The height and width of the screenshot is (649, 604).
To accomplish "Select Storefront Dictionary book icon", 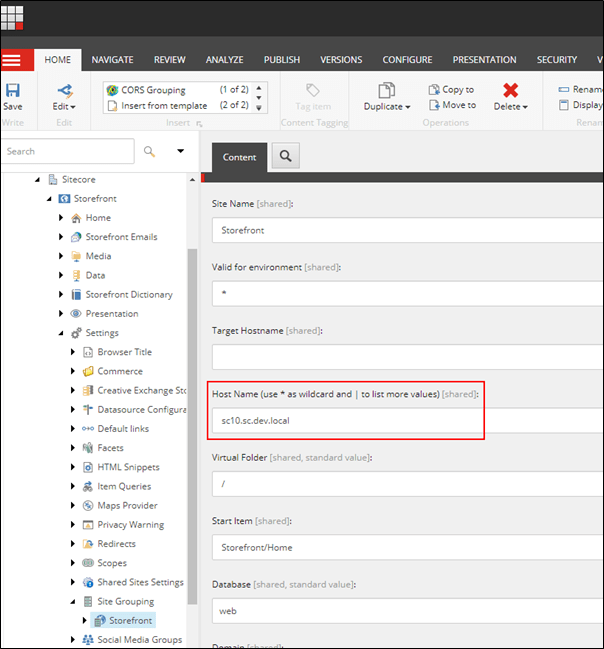I will (x=76, y=295).
